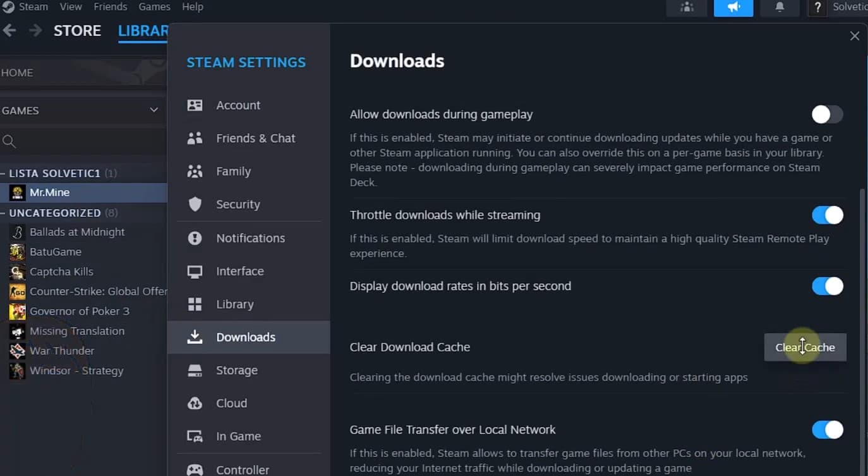Enable Allow downloads during gameplay toggle
The width and height of the screenshot is (868, 476).
(x=827, y=114)
